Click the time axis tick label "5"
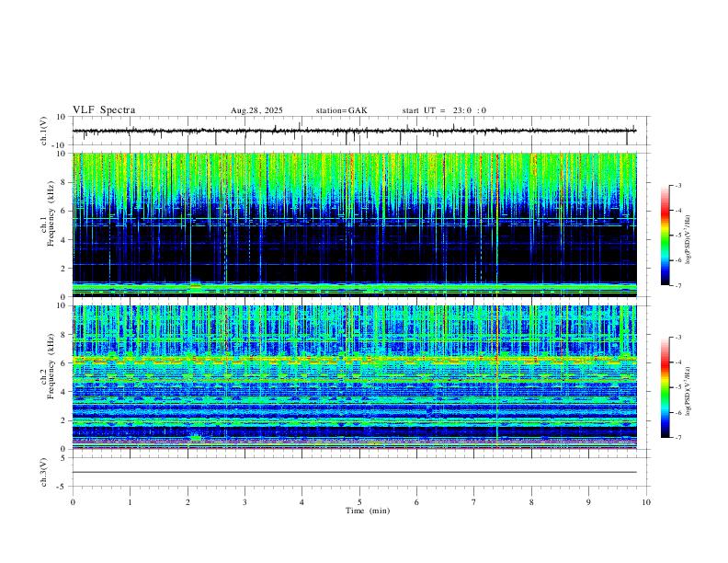The image size is (728, 563). click(359, 502)
